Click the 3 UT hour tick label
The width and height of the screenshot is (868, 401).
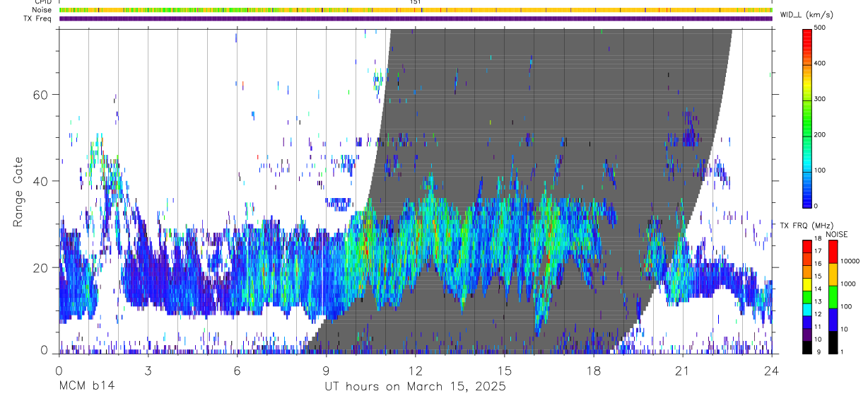point(148,370)
